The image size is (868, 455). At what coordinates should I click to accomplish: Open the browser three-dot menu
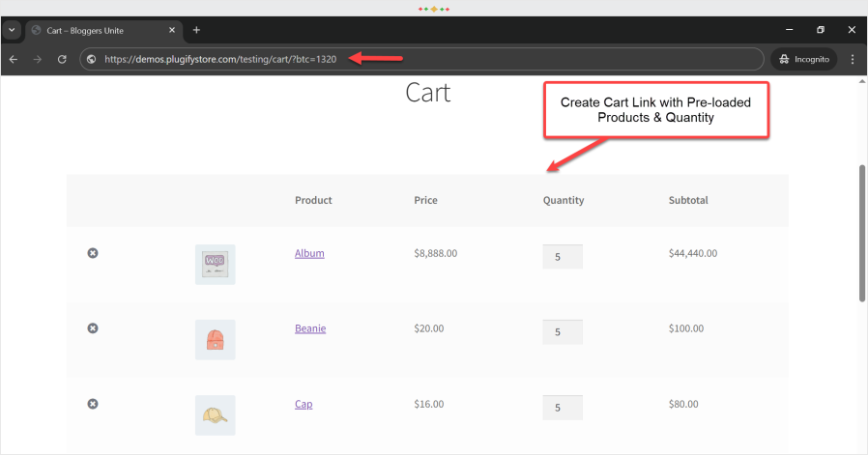(x=853, y=59)
